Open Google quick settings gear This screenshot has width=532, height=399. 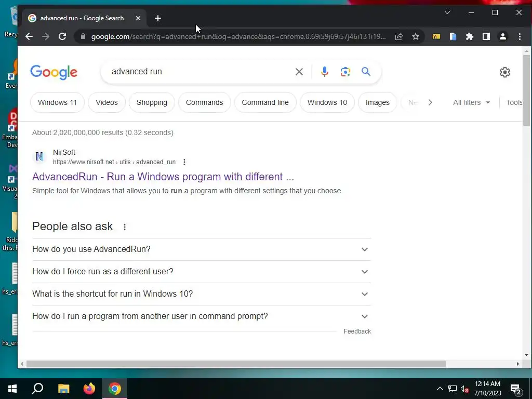[505, 72]
